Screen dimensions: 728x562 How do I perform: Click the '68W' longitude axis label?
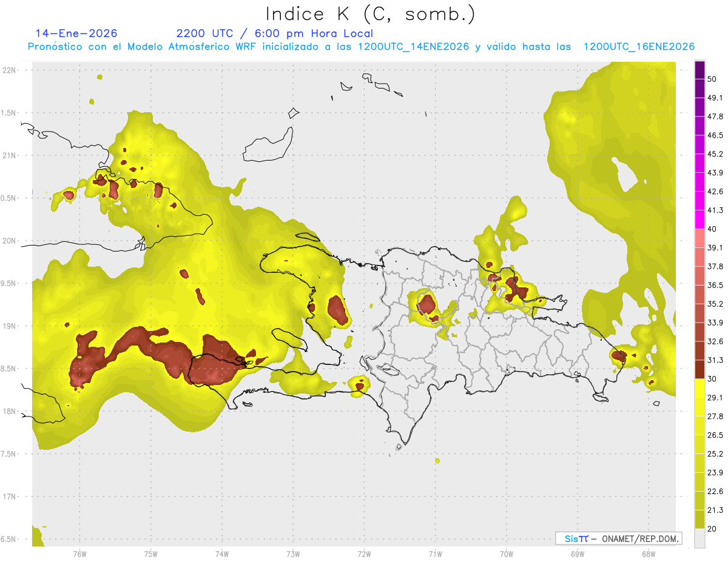[x=649, y=554]
